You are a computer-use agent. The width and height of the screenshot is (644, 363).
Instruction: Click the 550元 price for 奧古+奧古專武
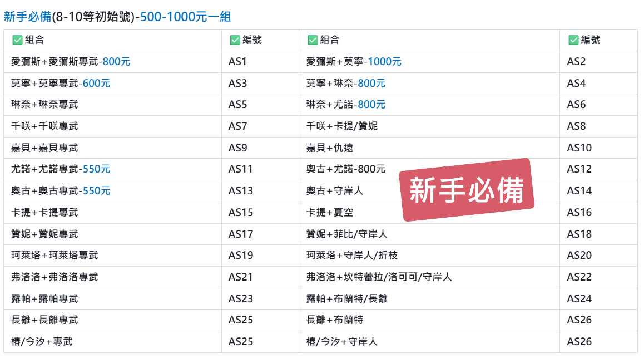pyautogui.click(x=96, y=191)
